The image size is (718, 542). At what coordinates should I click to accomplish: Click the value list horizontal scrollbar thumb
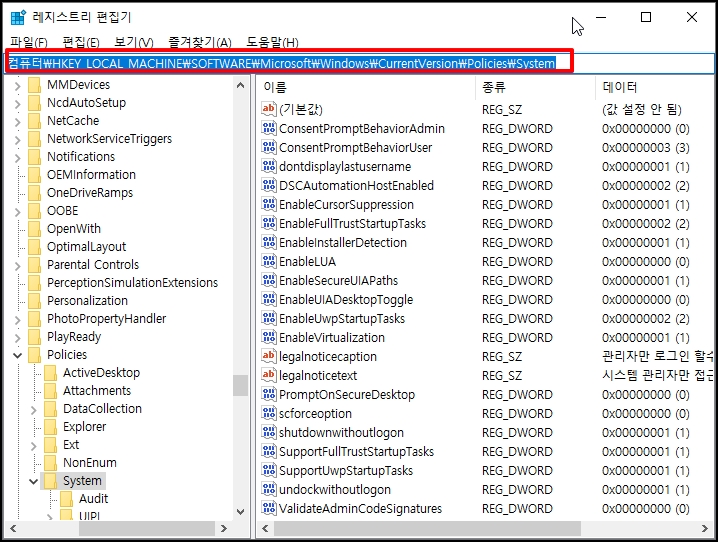[x=427, y=528]
